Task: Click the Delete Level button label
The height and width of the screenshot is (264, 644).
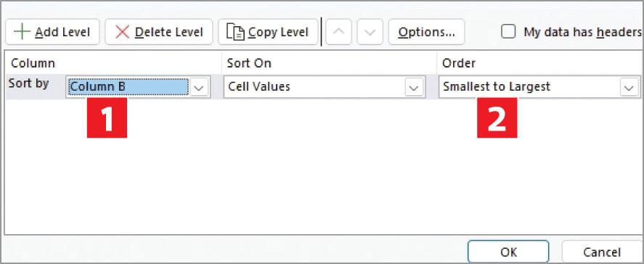Action: [x=168, y=32]
